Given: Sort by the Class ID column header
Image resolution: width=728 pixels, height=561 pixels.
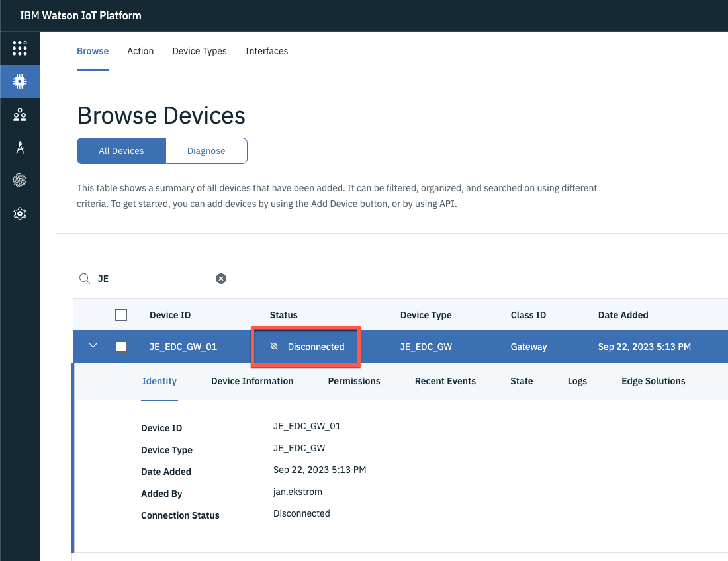Looking at the screenshot, I should click(x=528, y=315).
